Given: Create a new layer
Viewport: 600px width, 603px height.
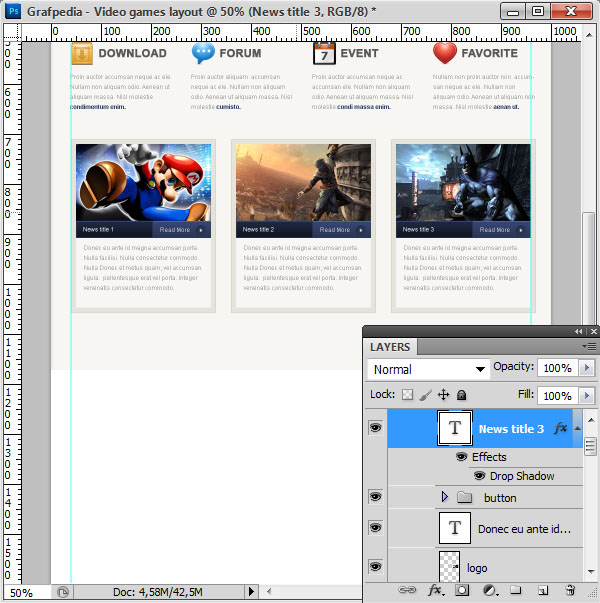Looking at the screenshot, I should [x=543, y=590].
